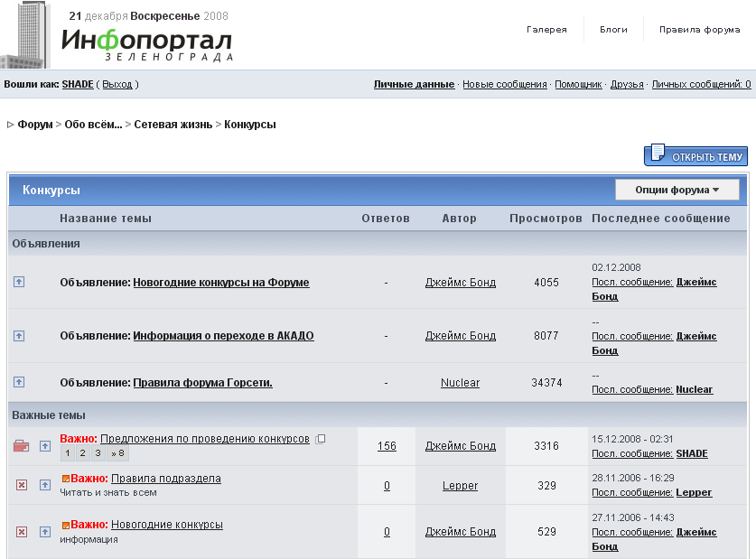756x559 pixels.
Task: Open Помощник link
Action: click(578, 84)
